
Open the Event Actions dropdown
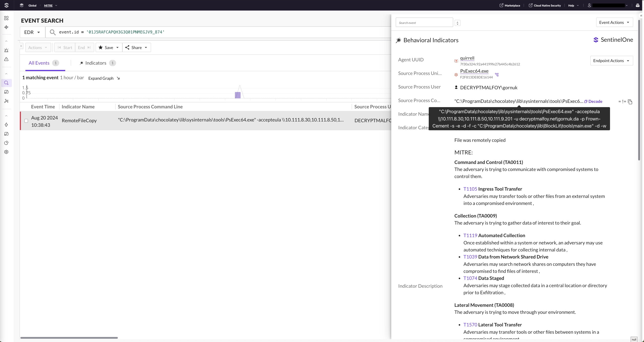point(614,22)
